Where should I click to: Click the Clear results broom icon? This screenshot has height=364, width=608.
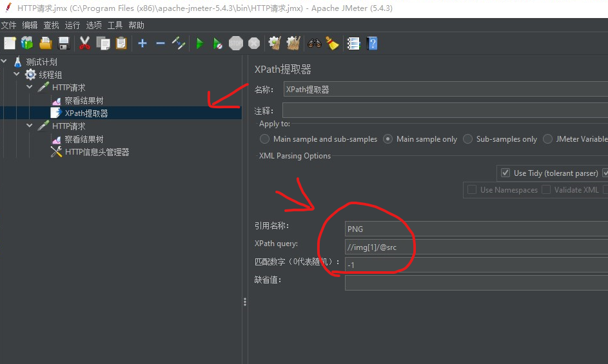point(275,43)
